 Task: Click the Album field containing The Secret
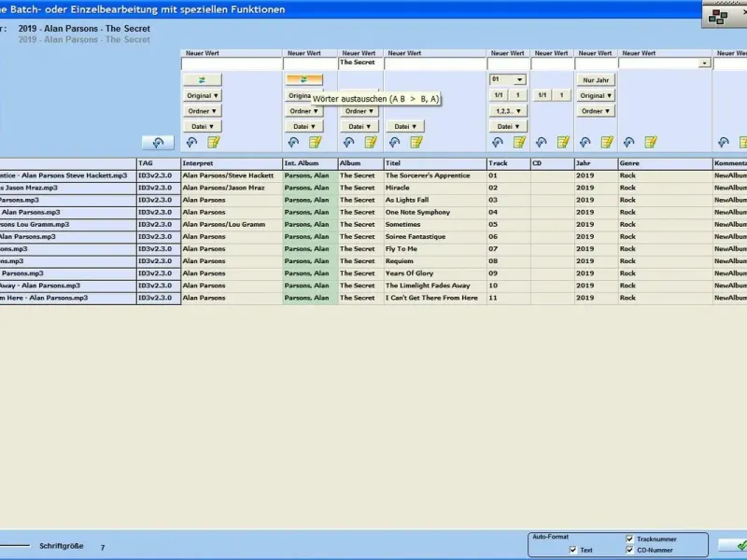click(360, 63)
